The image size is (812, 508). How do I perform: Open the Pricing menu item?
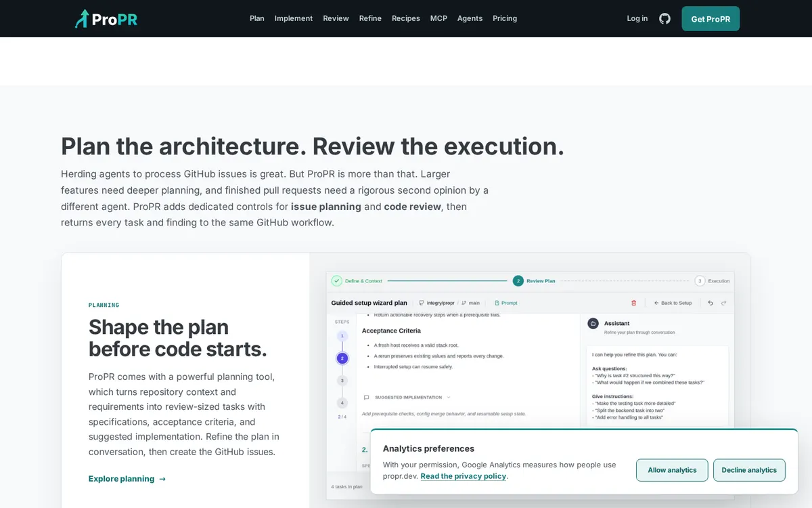(505, 18)
